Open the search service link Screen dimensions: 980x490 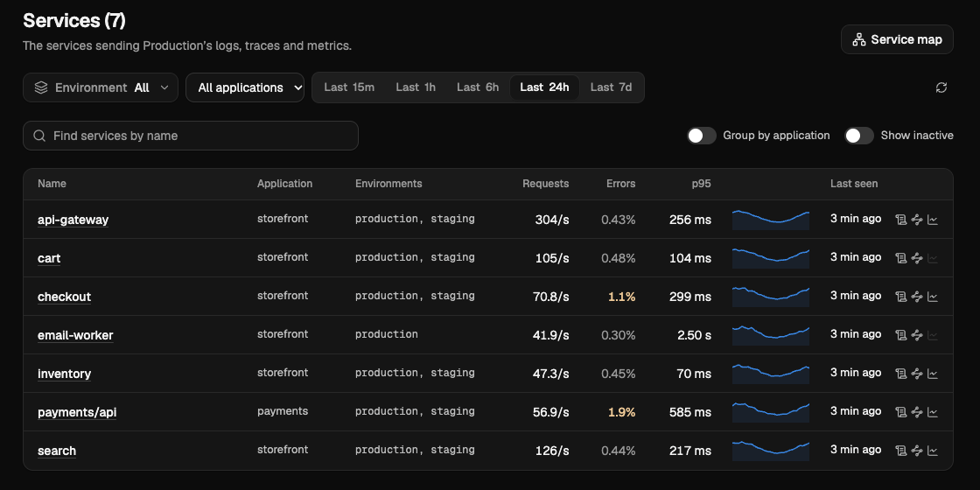pyautogui.click(x=57, y=451)
